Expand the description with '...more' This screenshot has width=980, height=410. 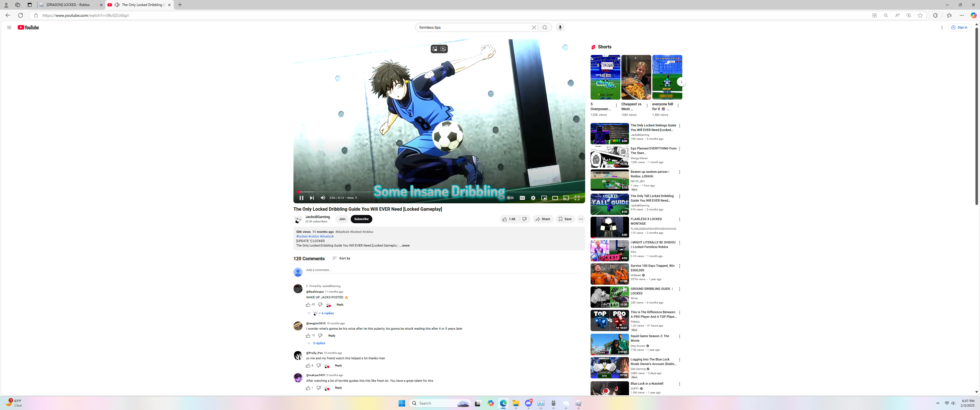tap(405, 246)
